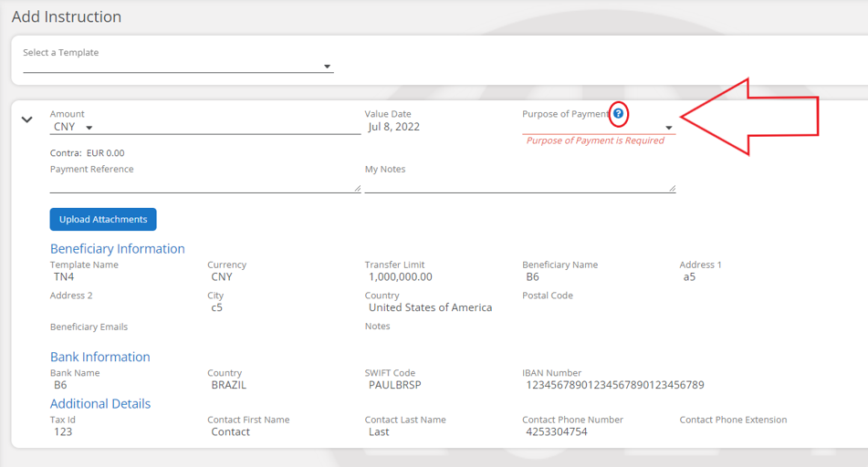Select the Value Date field Jul 8, 2022
Viewport: 868px width, 467px height.
coord(394,127)
